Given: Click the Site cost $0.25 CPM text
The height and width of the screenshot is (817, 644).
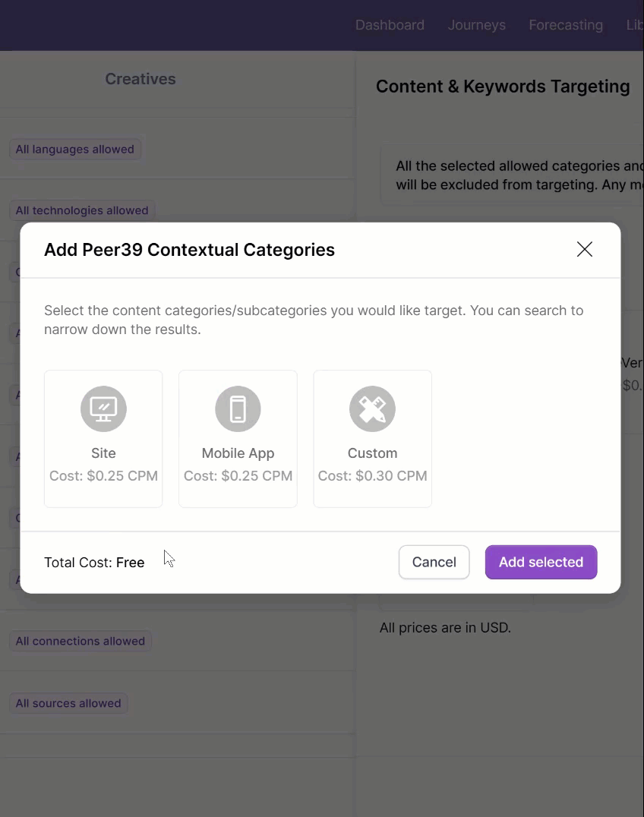Looking at the screenshot, I should [103, 476].
